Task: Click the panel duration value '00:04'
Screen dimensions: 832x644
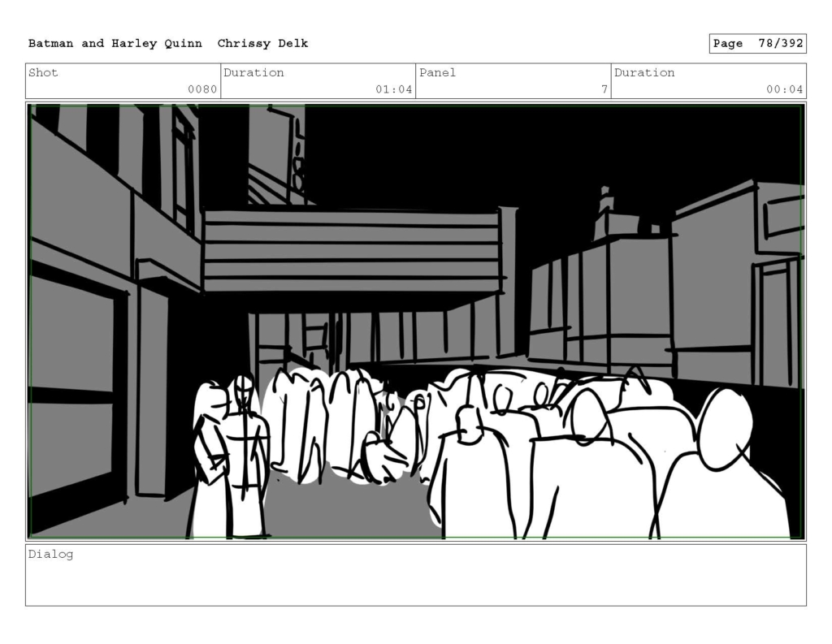Action: tap(784, 89)
